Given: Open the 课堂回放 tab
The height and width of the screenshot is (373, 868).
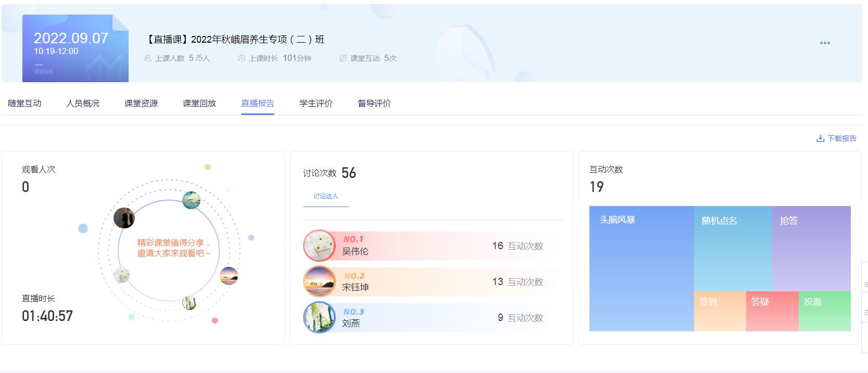Looking at the screenshot, I should coord(199,104).
